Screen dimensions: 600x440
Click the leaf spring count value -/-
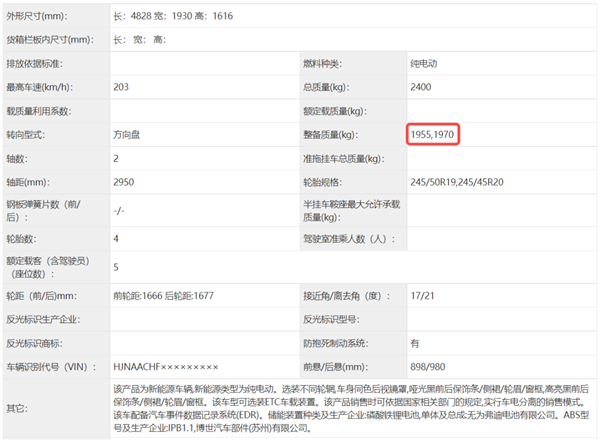coord(120,211)
